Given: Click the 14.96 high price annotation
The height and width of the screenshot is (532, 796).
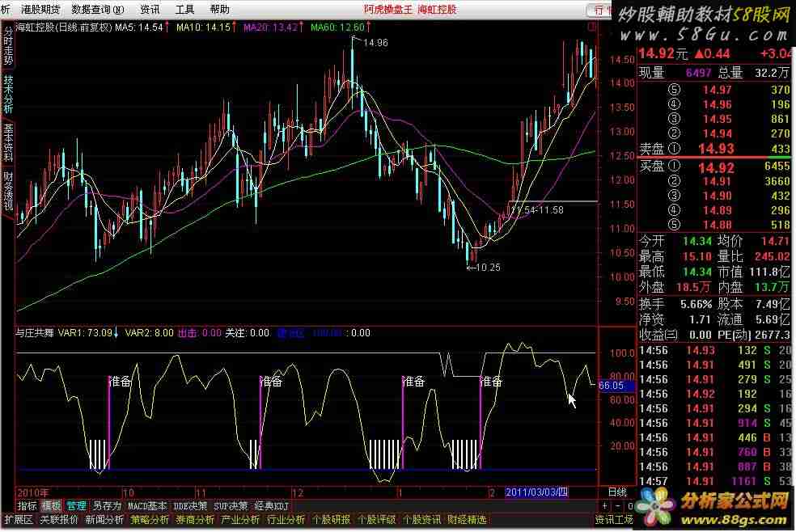Looking at the screenshot, I should coord(375,43).
